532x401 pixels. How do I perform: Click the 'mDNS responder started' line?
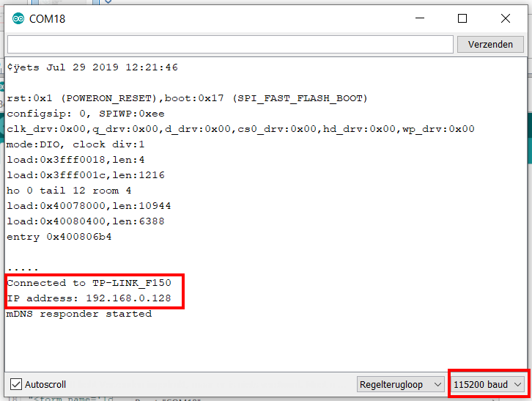pyautogui.click(x=79, y=314)
